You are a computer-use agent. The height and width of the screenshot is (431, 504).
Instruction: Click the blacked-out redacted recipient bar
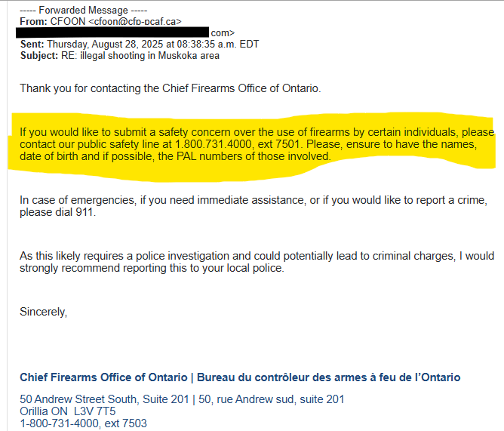[112, 32]
